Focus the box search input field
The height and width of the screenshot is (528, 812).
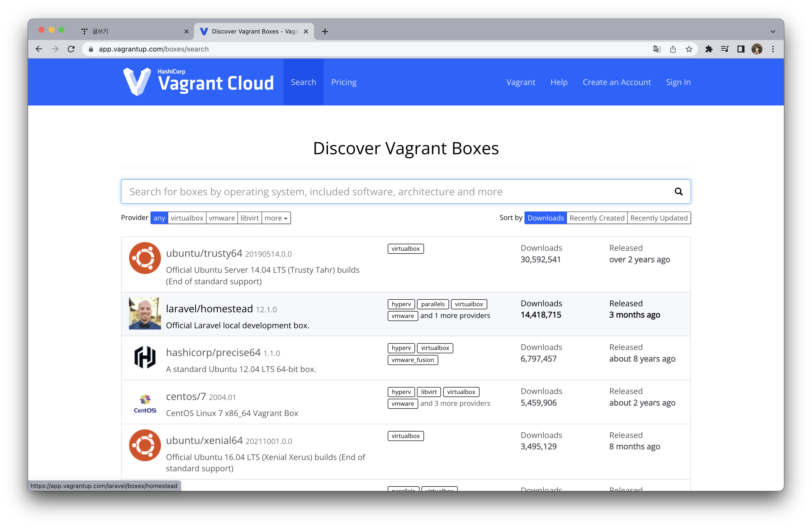[392, 192]
